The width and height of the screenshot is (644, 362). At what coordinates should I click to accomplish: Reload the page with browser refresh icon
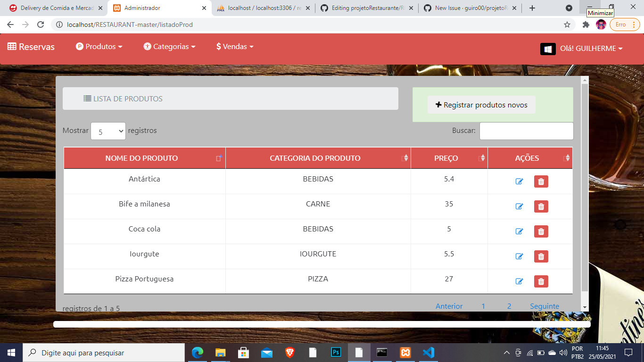pyautogui.click(x=41, y=25)
